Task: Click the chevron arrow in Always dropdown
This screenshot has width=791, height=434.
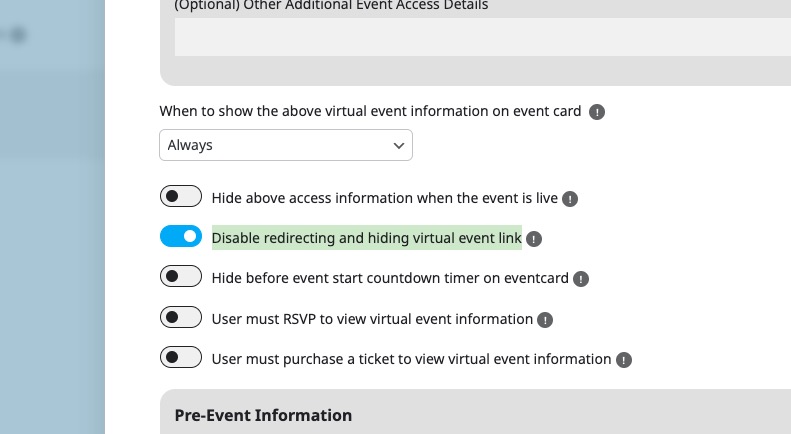Action: [399, 146]
